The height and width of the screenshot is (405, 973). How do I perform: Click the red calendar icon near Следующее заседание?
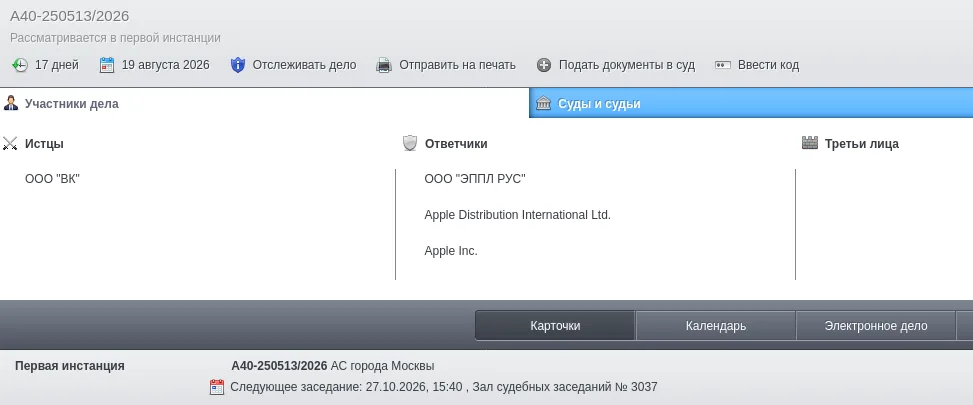(x=217, y=387)
